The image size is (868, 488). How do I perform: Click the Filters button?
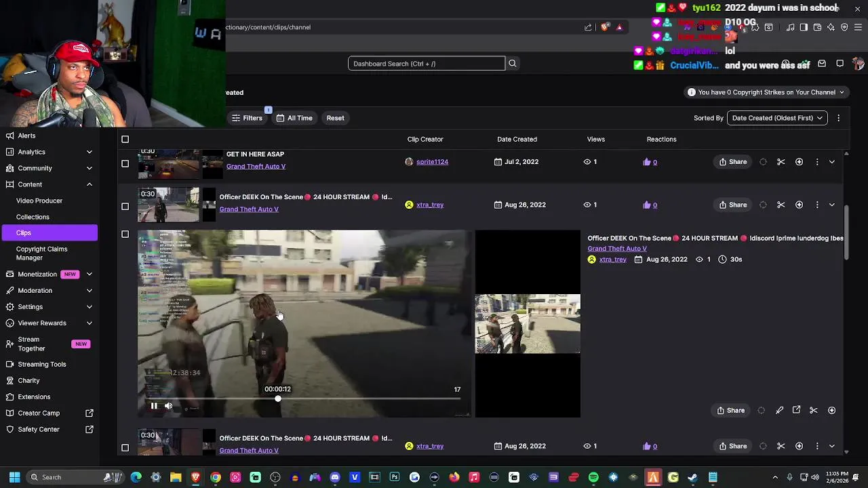click(x=247, y=118)
